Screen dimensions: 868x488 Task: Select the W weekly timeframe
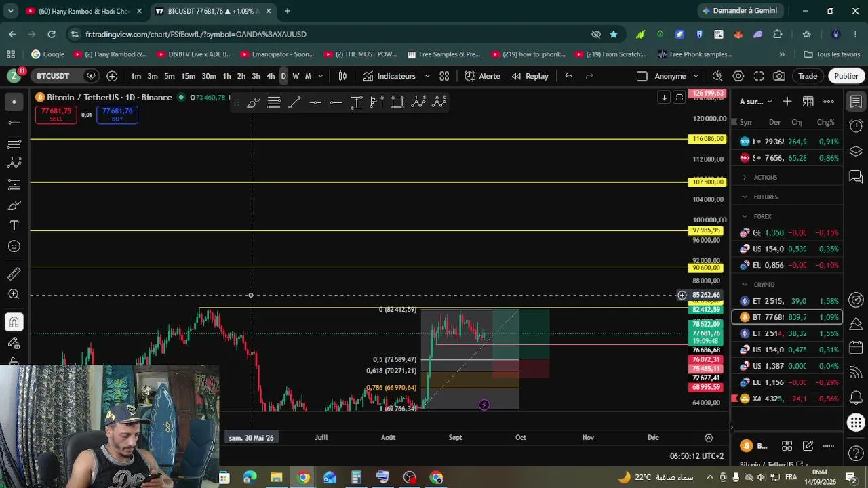tap(296, 76)
